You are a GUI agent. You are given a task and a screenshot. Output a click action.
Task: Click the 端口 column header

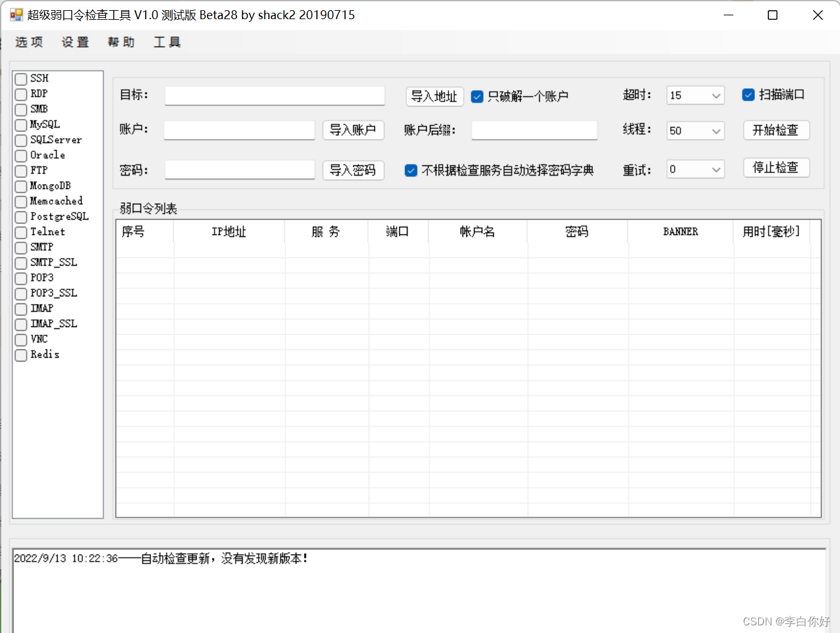398,231
